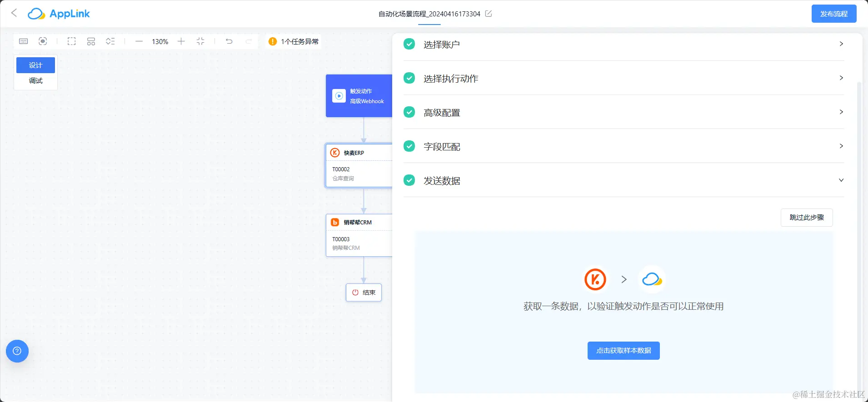The height and width of the screenshot is (402, 868).
Task: Click the large 快麦 logo in the data panel
Action: [x=595, y=279]
